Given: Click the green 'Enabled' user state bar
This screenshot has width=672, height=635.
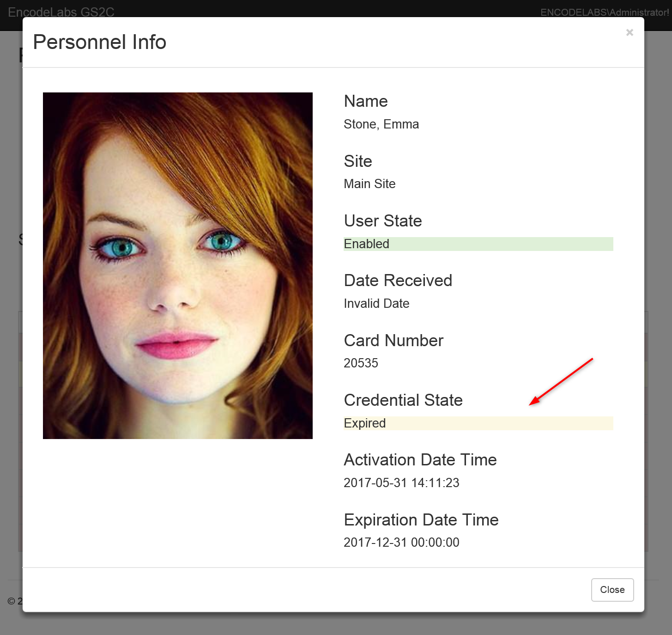Looking at the screenshot, I should point(478,244).
